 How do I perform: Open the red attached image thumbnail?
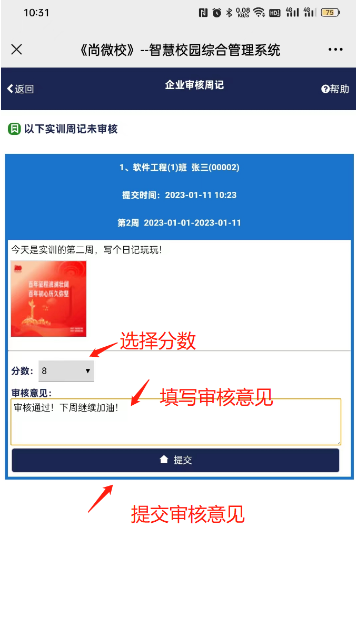coord(48,299)
